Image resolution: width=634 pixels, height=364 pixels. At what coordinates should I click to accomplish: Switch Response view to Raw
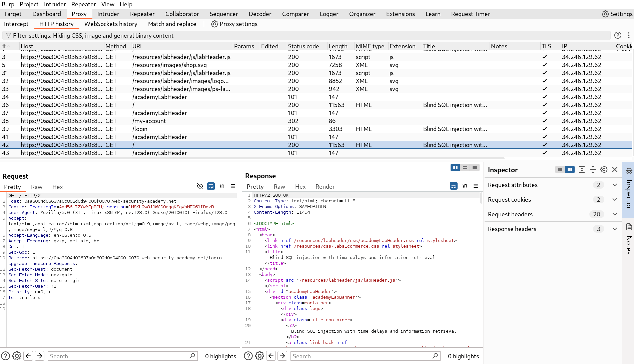tap(279, 186)
